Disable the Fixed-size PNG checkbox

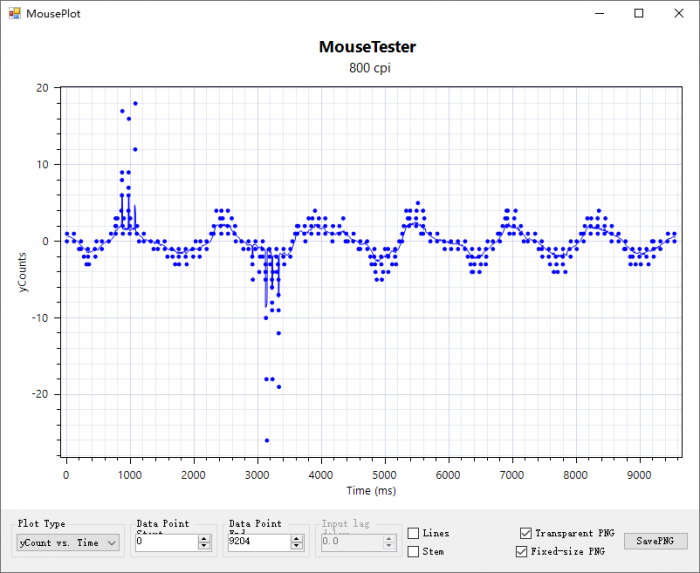pos(521,551)
